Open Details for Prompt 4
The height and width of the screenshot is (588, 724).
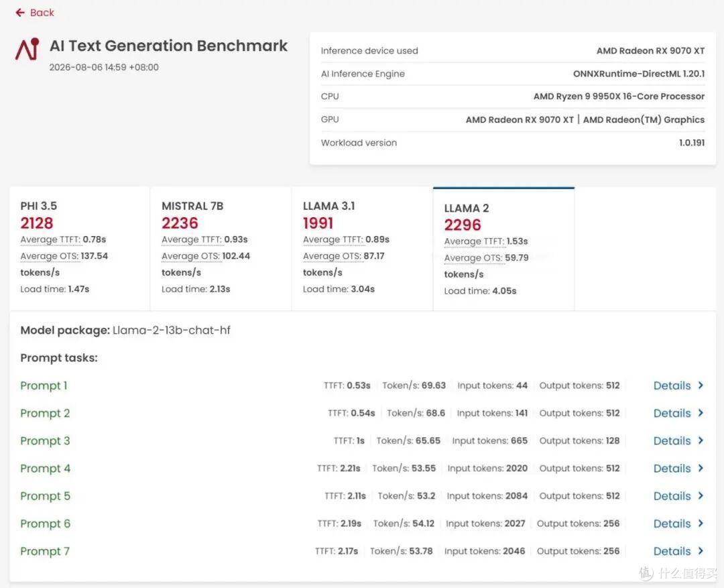pyautogui.click(x=672, y=469)
